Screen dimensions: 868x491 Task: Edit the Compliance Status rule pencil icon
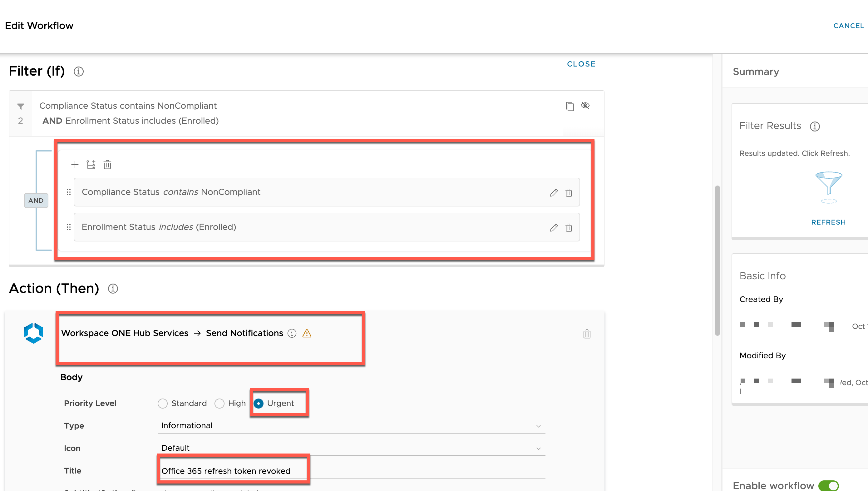pyautogui.click(x=554, y=192)
